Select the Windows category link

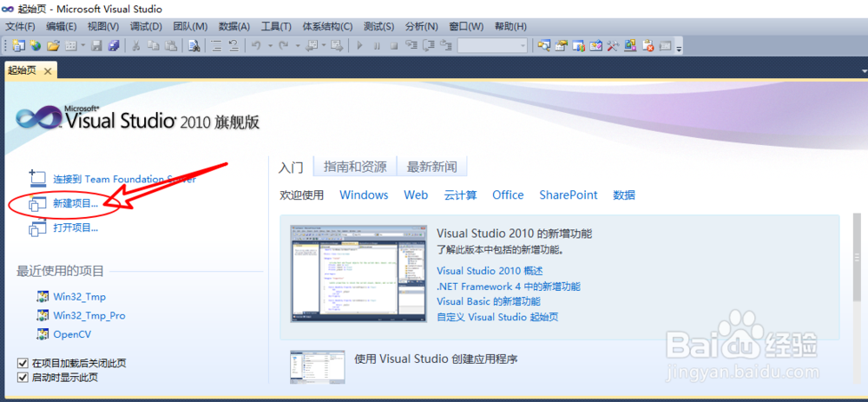point(364,194)
